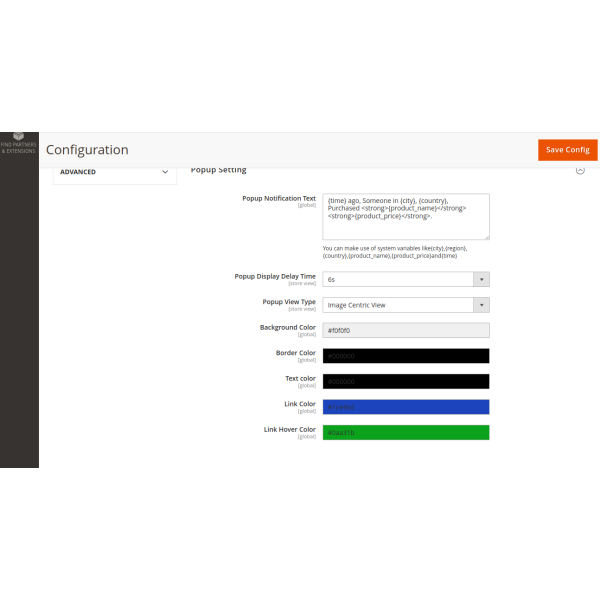Viewport: 600px width, 600px height.
Task: Click the resize handle of notification textarea
Action: [x=486, y=237]
